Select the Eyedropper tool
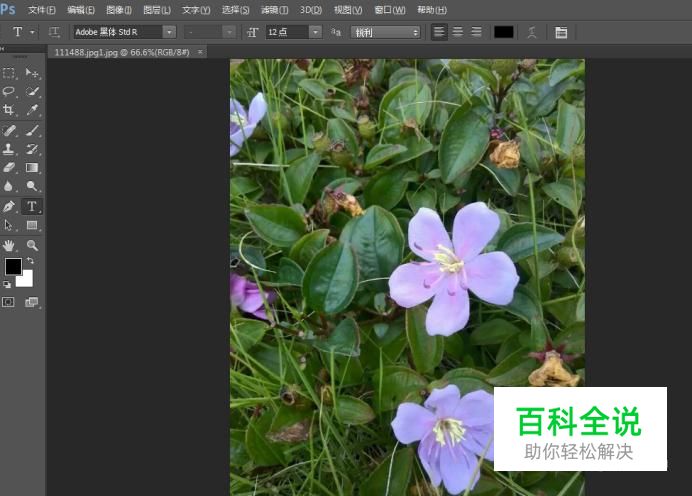692x496 pixels. [x=32, y=109]
